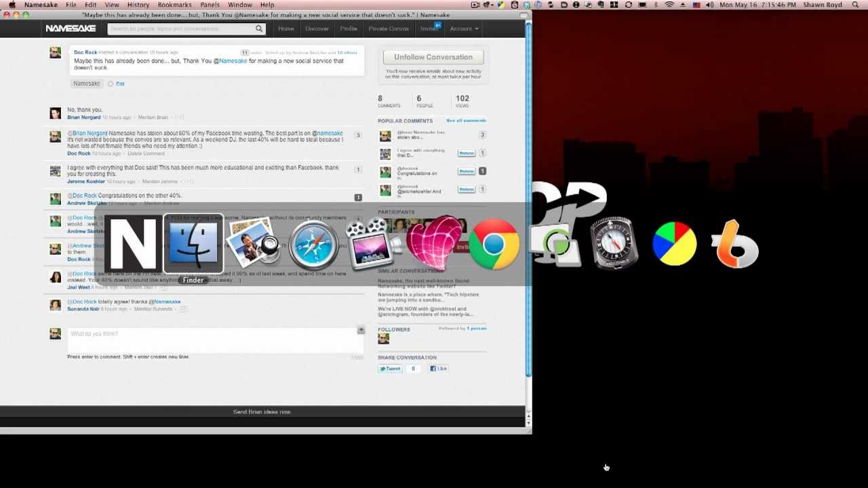Select orange letter b app icon

point(735,244)
